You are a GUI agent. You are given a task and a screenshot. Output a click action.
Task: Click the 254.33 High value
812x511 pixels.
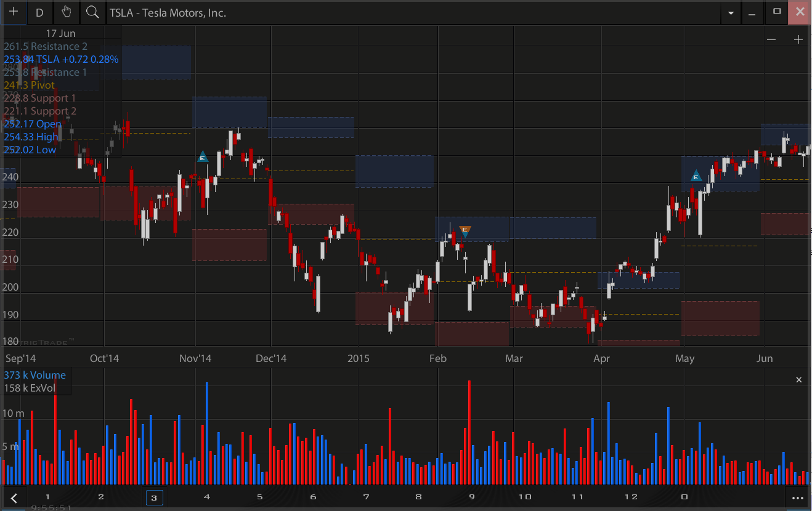(31, 137)
